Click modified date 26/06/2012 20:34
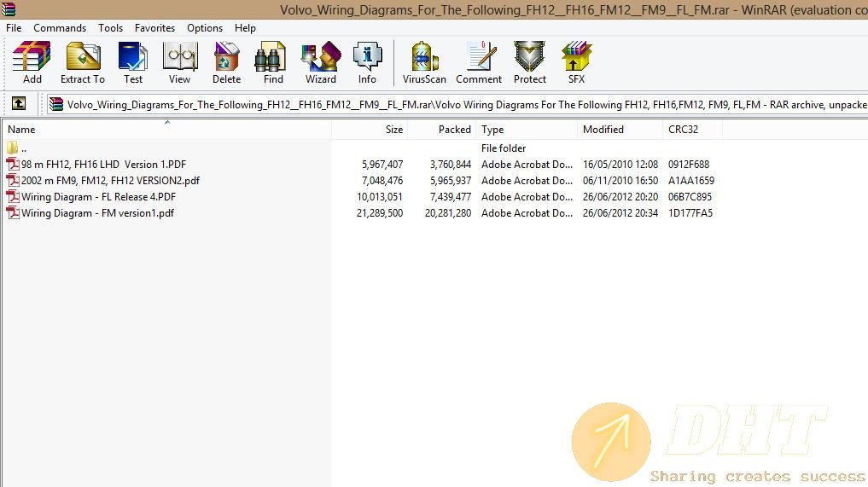868x487 pixels. tap(620, 213)
